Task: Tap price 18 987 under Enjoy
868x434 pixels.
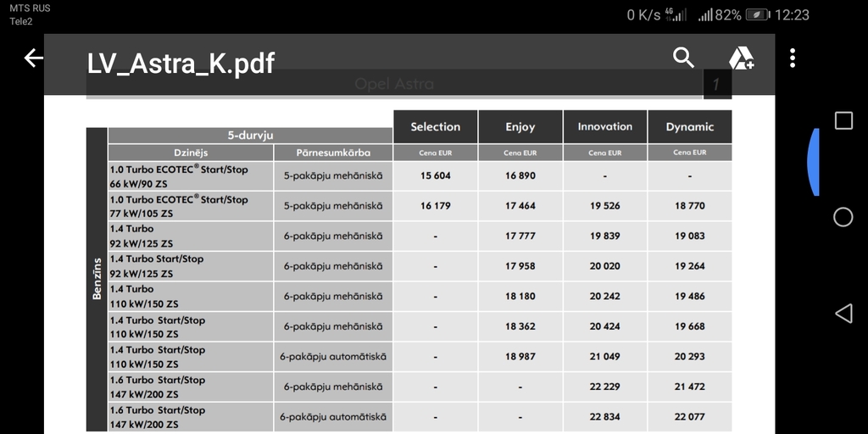Action: point(520,357)
